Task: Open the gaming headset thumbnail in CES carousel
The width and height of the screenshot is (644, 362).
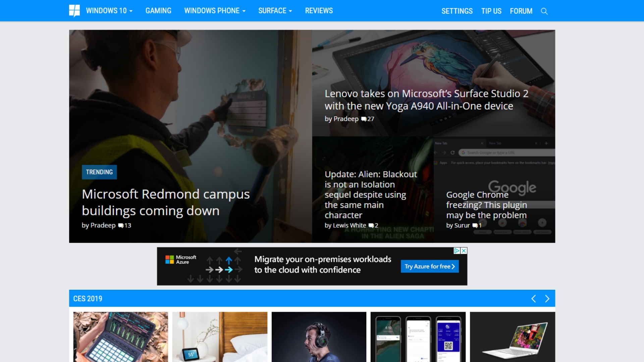Action: (319, 337)
